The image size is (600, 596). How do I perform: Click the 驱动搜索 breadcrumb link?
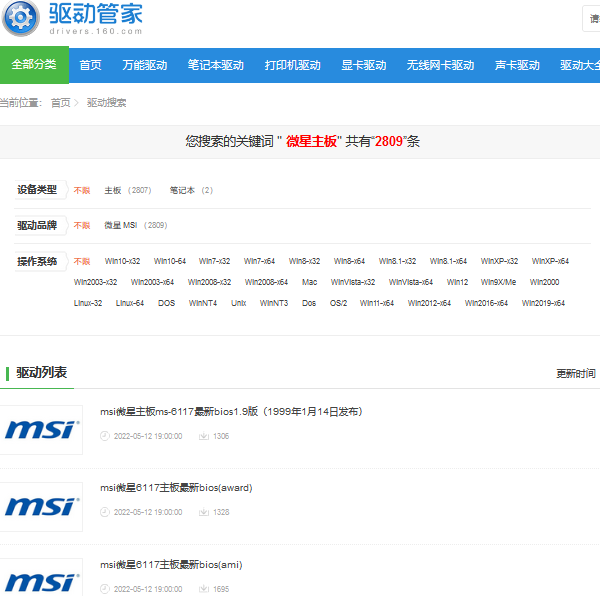106,103
